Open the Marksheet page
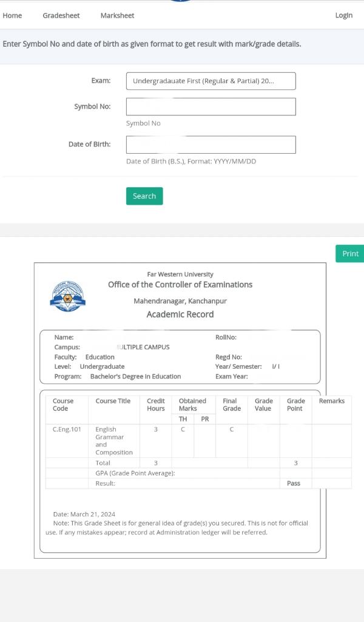This screenshot has width=364, height=622. 117,15
